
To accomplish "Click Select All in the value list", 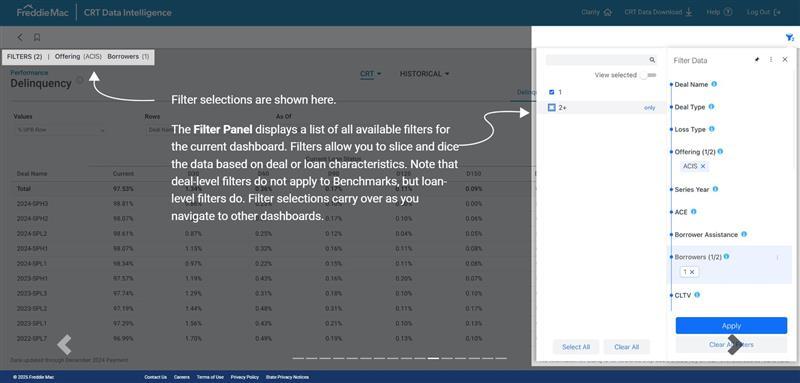I will (x=576, y=347).
